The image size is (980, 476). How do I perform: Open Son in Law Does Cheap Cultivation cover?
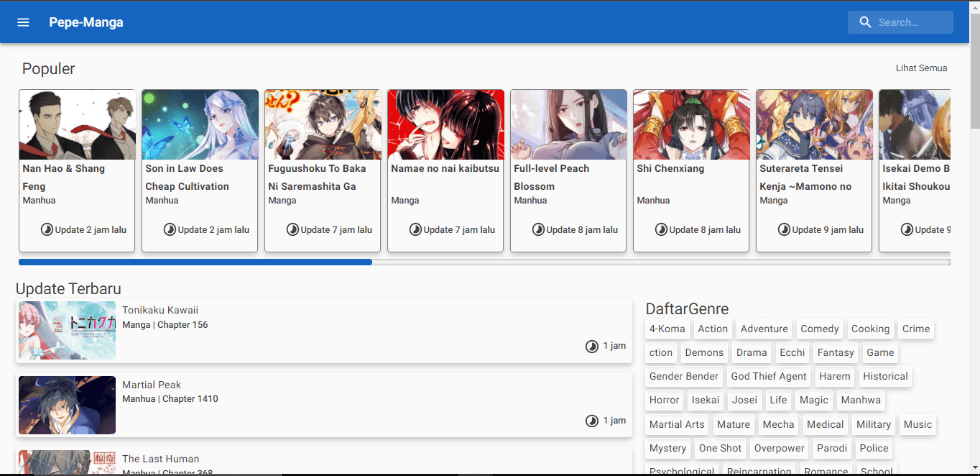pyautogui.click(x=200, y=124)
